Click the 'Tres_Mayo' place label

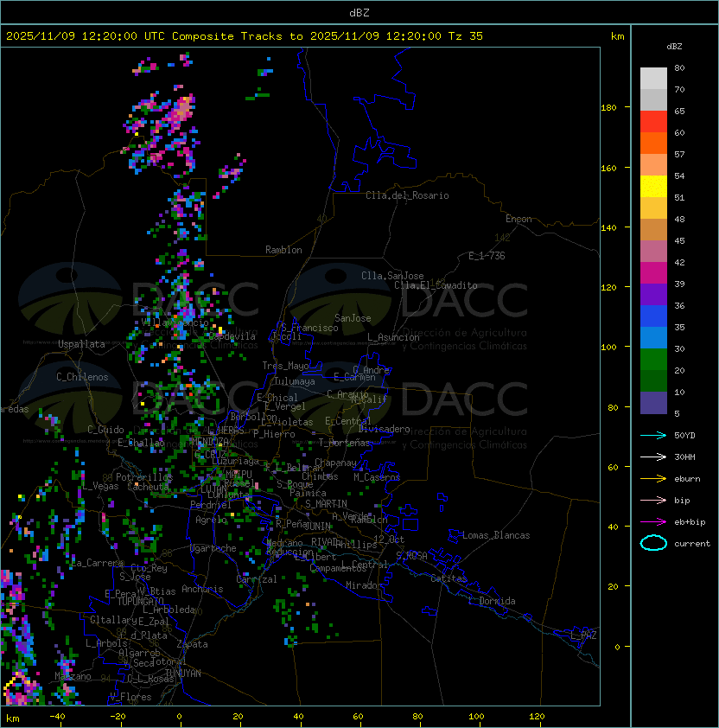pos(285,366)
